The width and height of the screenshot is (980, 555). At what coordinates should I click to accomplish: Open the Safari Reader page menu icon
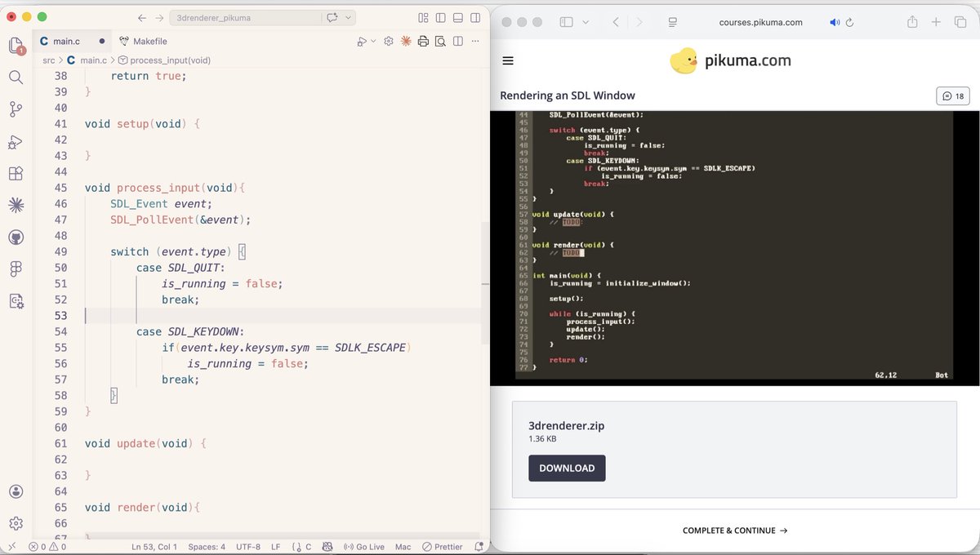[x=672, y=22]
